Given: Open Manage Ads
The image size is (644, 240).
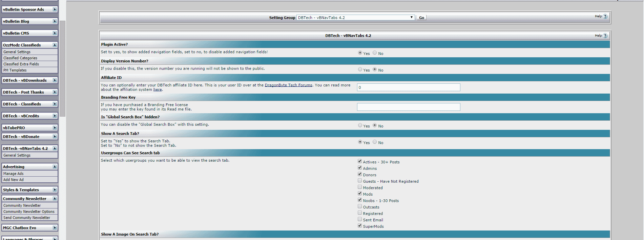Looking at the screenshot, I should point(14,174).
